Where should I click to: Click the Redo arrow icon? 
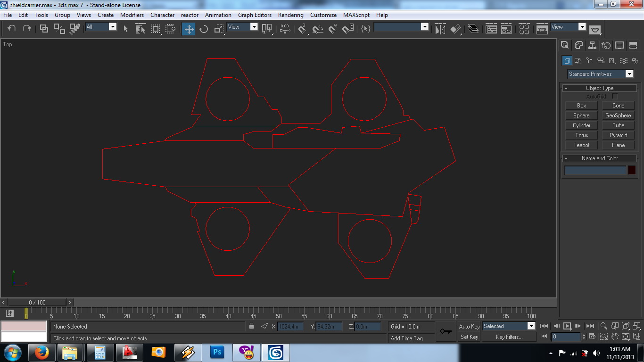click(x=27, y=28)
